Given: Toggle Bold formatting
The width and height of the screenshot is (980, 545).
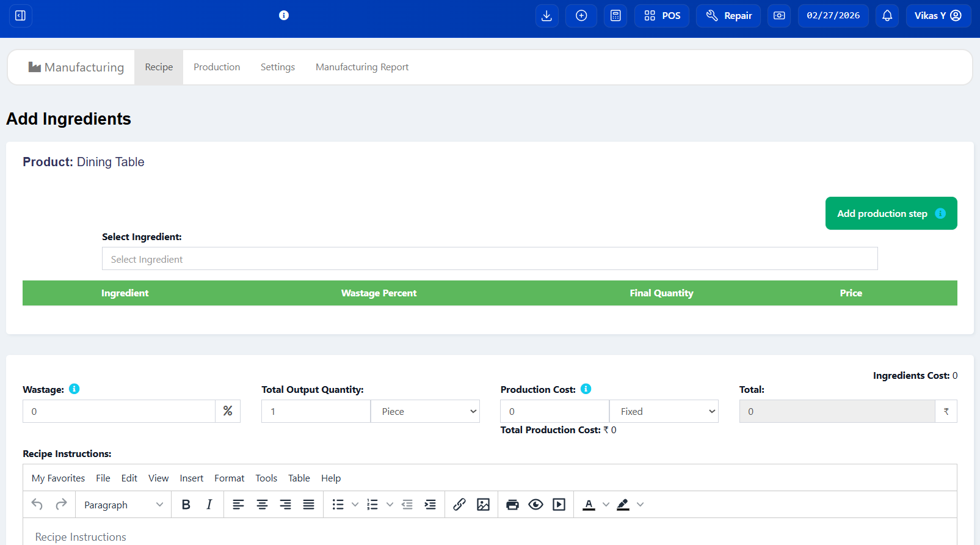Looking at the screenshot, I should coord(186,504).
